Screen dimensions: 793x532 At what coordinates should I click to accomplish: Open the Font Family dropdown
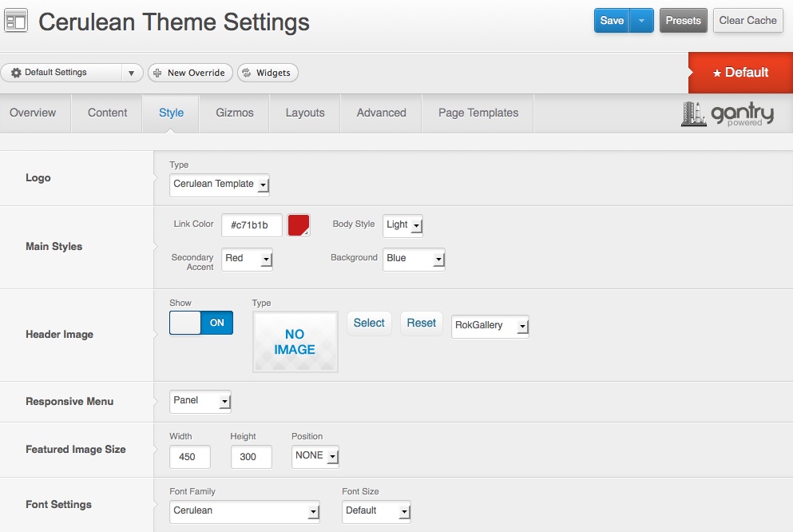(x=245, y=511)
